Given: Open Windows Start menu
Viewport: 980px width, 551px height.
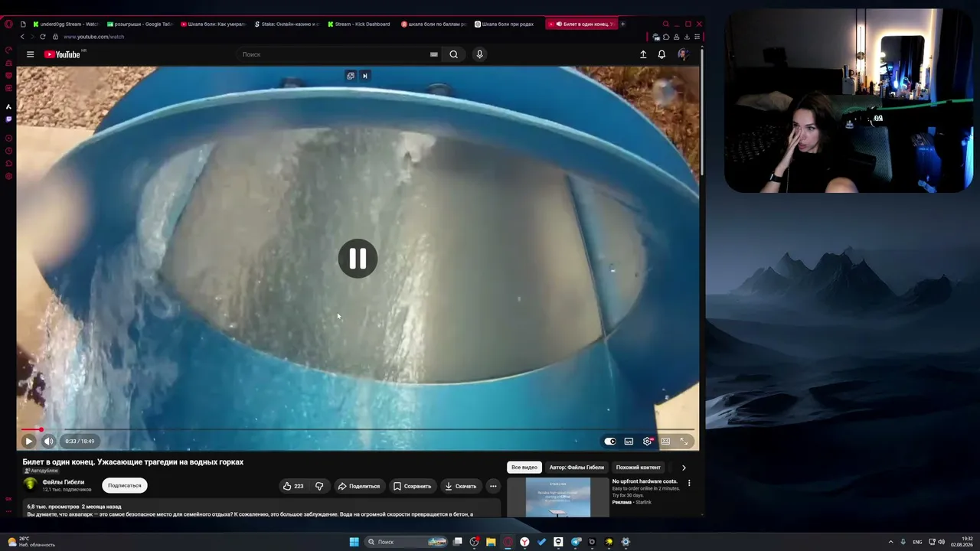Looking at the screenshot, I should 354,542.
